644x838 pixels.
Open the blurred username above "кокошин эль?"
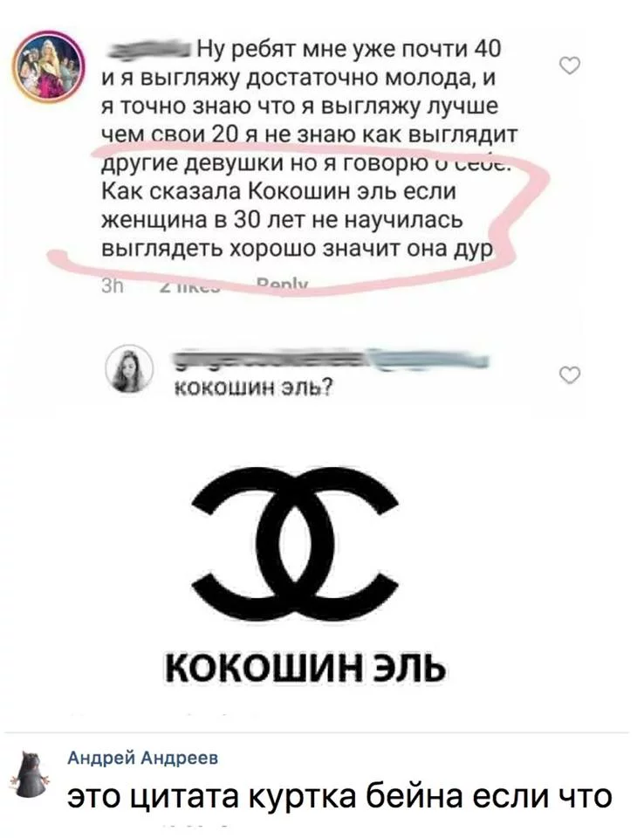[332, 361]
